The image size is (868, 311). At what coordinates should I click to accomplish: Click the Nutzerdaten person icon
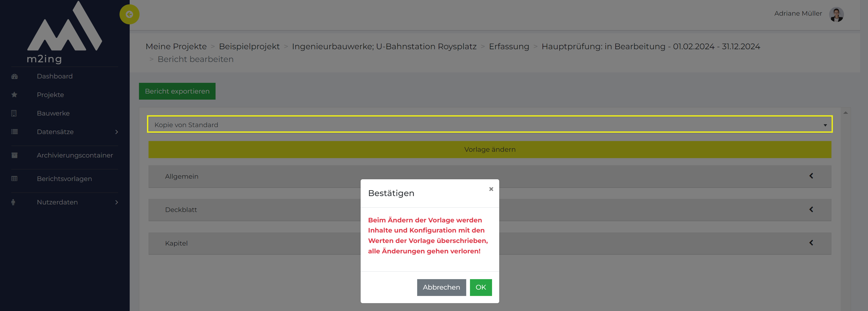[13, 202]
